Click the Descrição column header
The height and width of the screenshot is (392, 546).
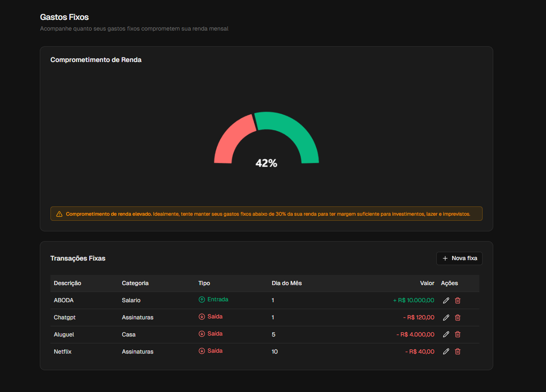click(68, 283)
